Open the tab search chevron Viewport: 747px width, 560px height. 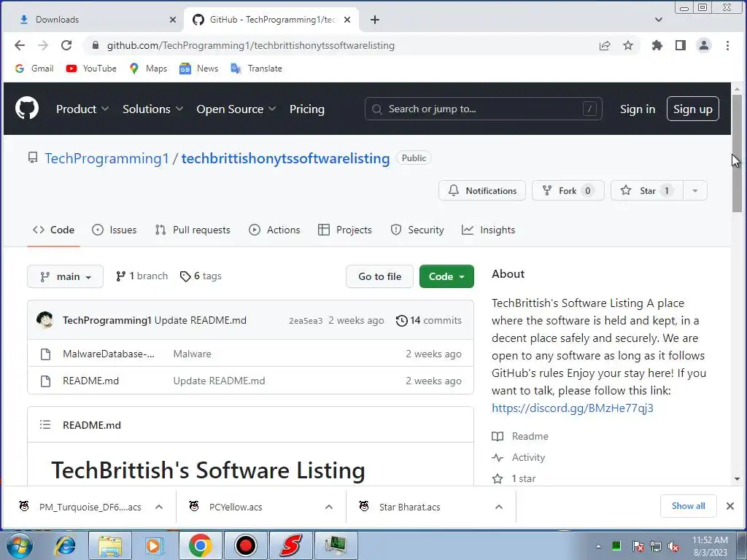(x=659, y=20)
